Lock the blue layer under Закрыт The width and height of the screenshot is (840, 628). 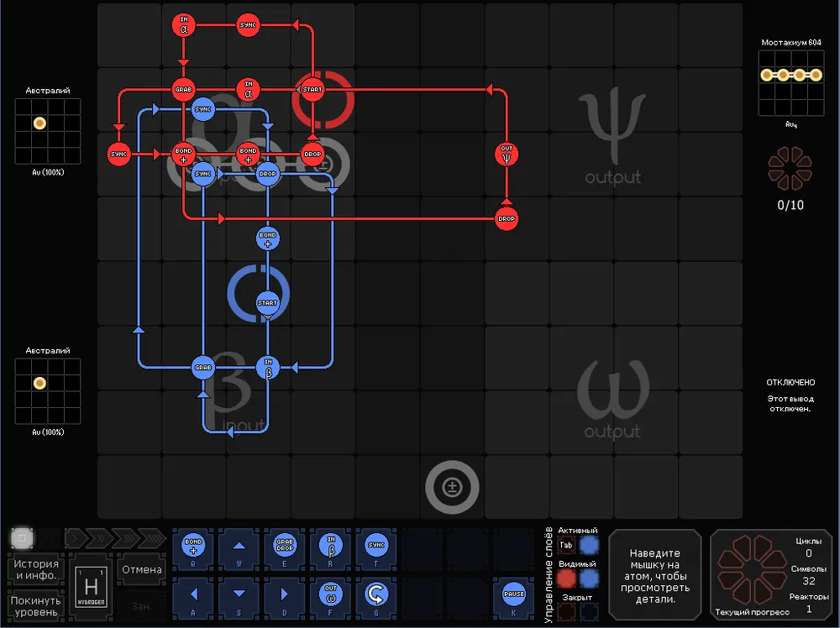(x=590, y=612)
